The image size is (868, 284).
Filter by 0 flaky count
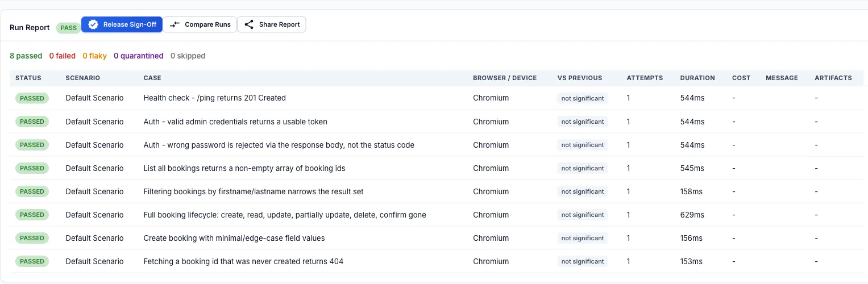pos(95,56)
